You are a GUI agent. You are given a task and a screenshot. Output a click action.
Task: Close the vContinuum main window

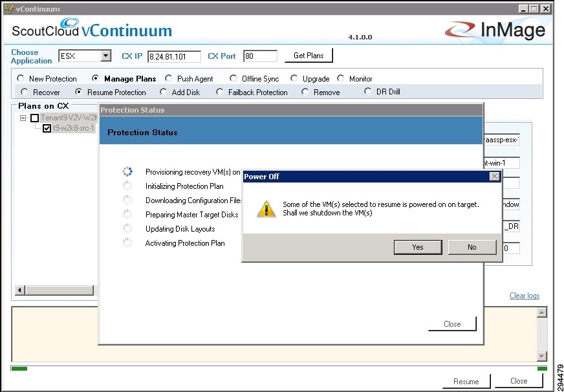pos(546,9)
